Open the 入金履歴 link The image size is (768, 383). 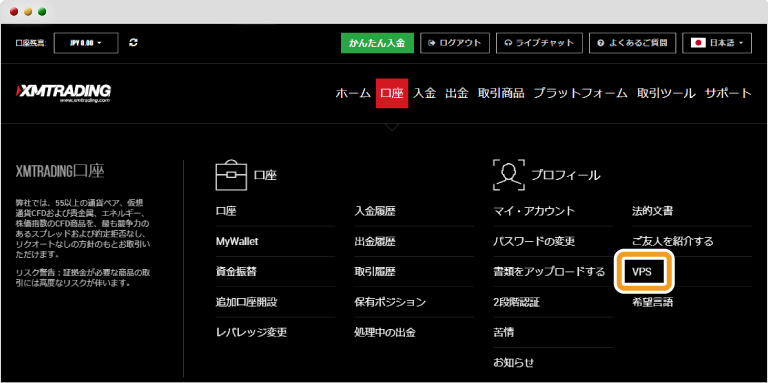(375, 211)
